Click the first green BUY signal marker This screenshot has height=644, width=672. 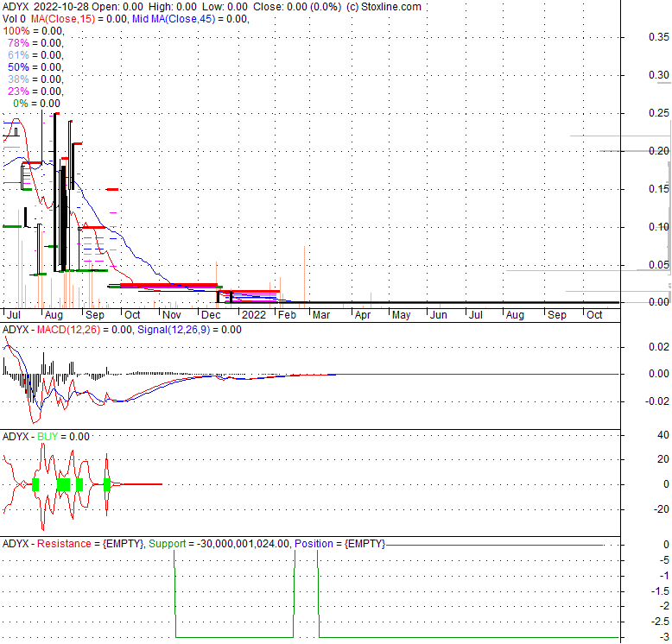click(35, 484)
